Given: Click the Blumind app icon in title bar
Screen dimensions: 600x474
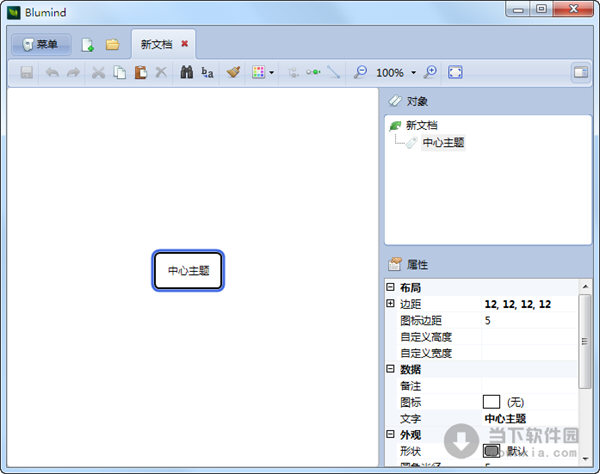Looking at the screenshot, I should click(14, 12).
